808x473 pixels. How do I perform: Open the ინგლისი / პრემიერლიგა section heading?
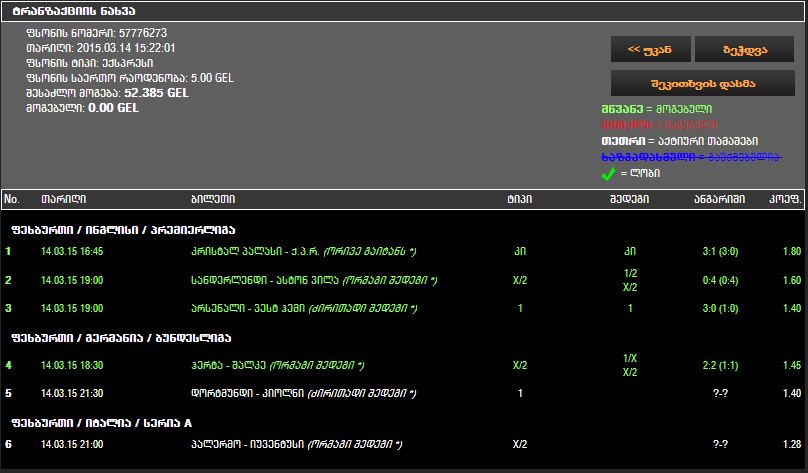[123, 230]
